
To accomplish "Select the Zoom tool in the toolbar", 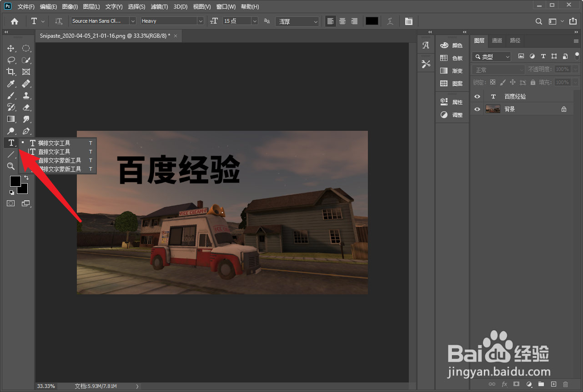I will coord(11,166).
